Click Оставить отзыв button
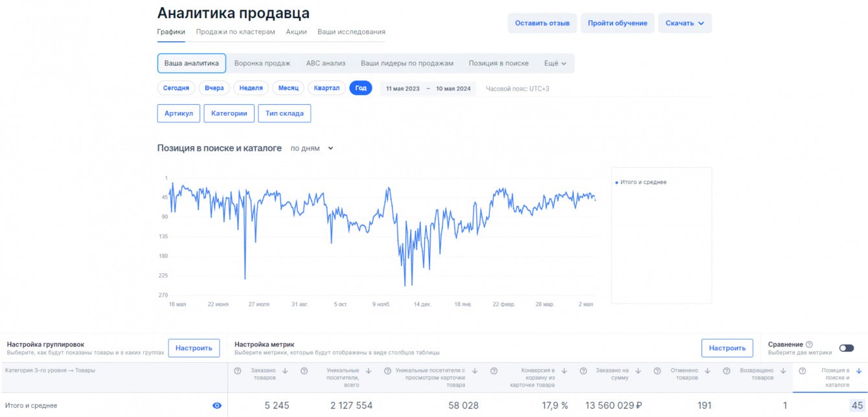 click(x=542, y=23)
